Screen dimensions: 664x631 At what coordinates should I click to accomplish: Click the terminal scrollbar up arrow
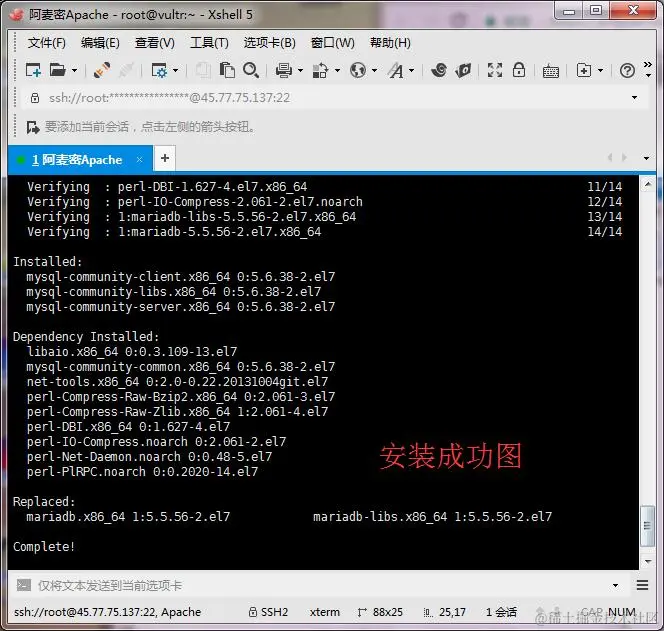click(647, 185)
